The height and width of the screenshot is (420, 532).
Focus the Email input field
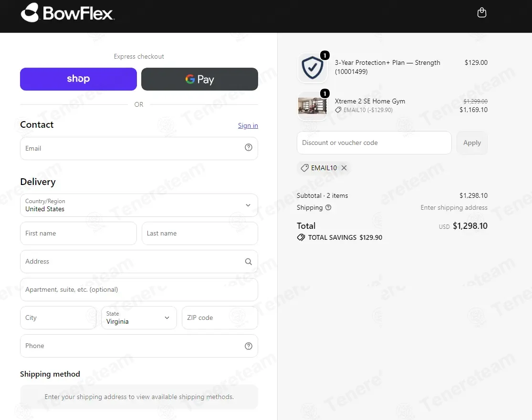pos(139,148)
